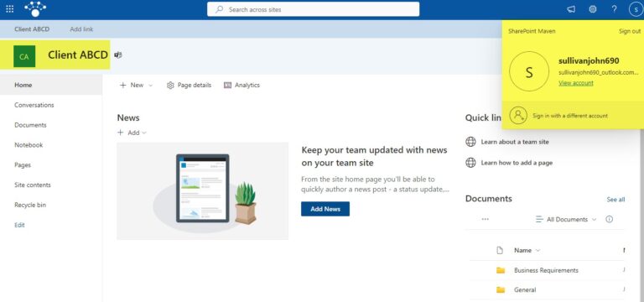Open Analytics
644x302 pixels.
point(241,85)
